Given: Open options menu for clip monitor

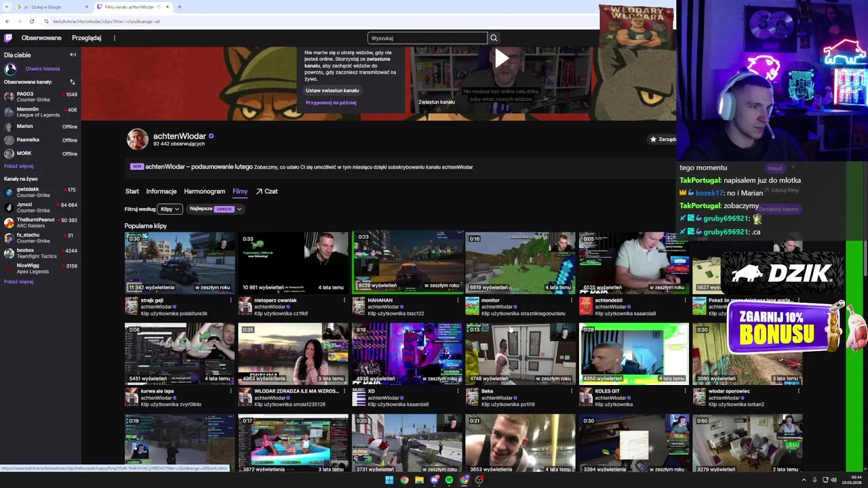Looking at the screenshot, I should coord(571,300).
